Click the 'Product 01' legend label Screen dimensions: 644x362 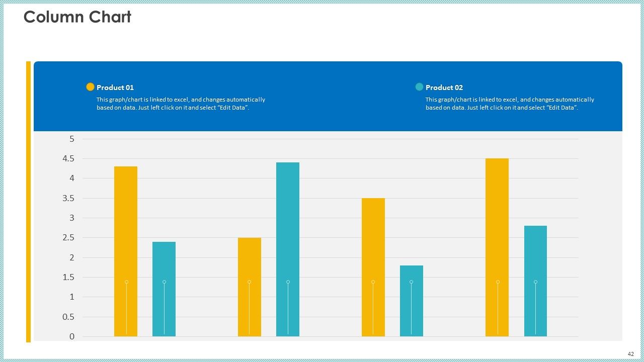[115, 87]
